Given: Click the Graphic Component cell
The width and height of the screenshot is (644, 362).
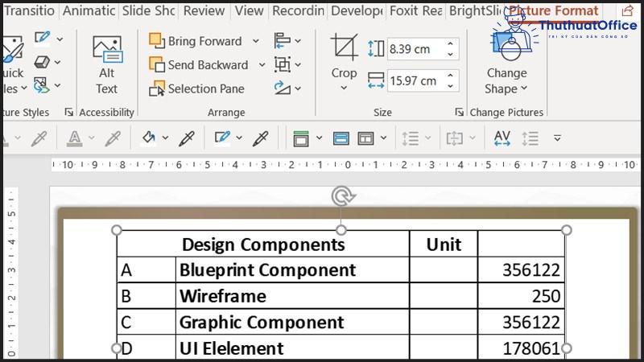Looking at the screenshot, I should [292, 323].
